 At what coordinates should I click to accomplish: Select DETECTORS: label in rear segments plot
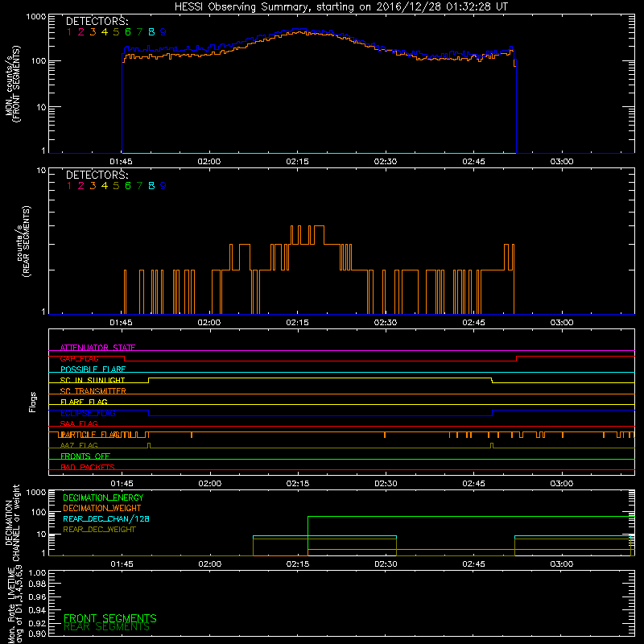coord(97,175)
